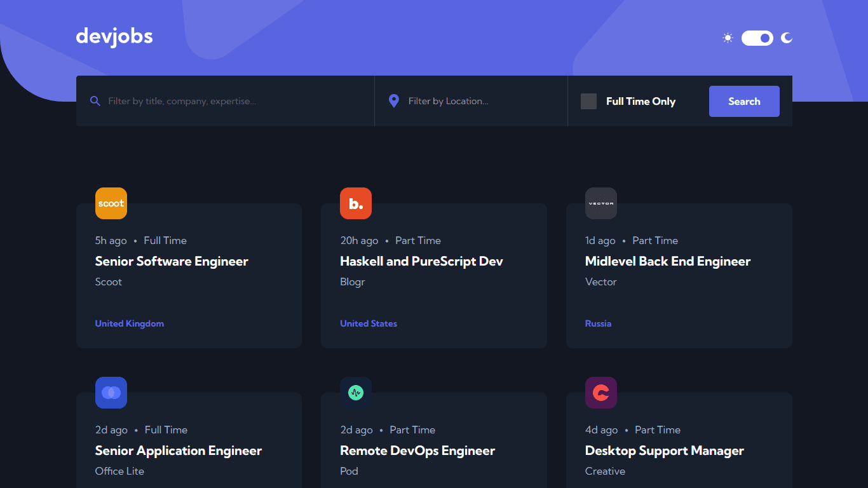Enable the Full Time Only checkbox
The height and width of the screenshot is (488, 868).
pyautogui.click(x=588, y=100)
